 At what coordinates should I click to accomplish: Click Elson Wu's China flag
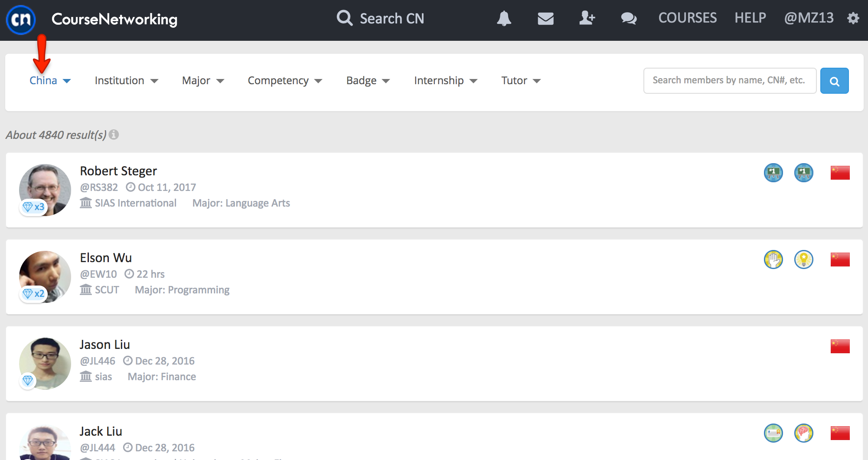tap(840, 260)
